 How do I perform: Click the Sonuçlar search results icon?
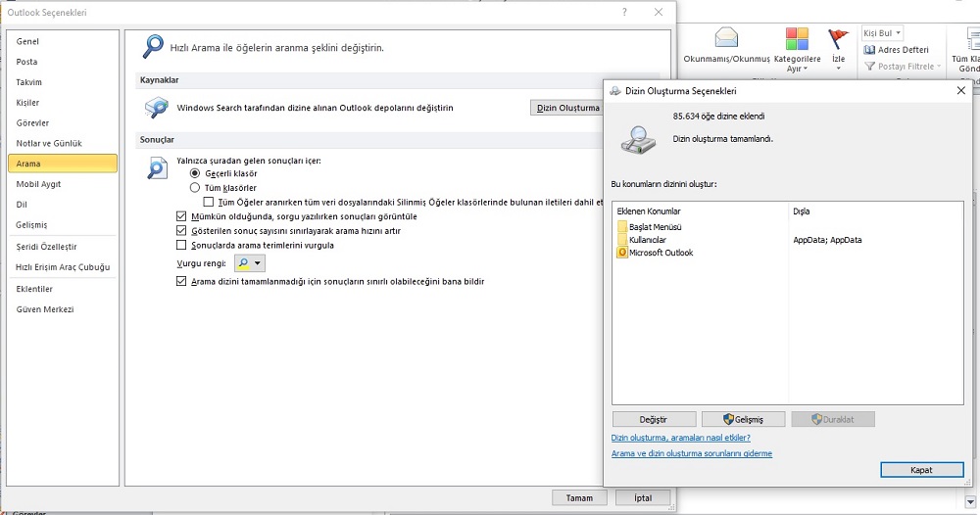pos(157,168)
